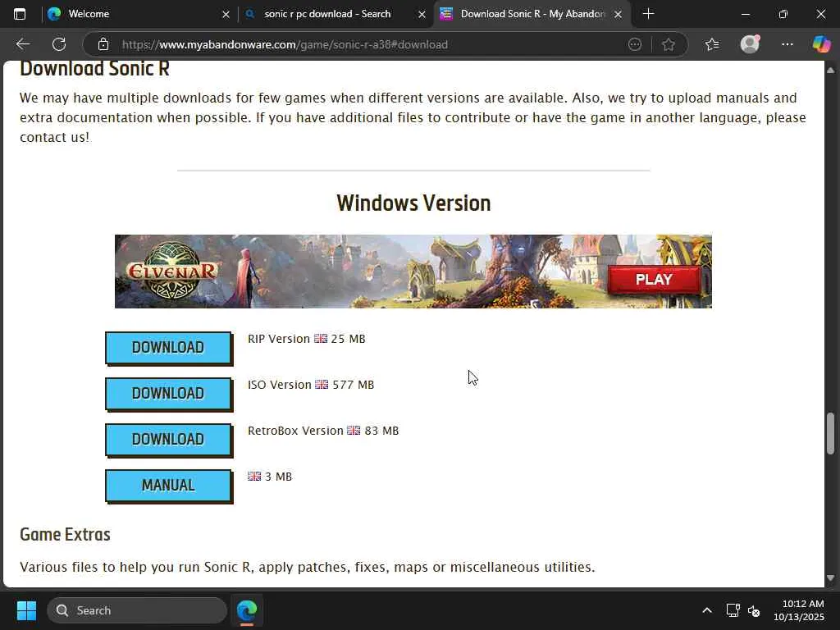Click the English flag beside RetroBox Version
This screenshot has height=630, width=840.
(x=354, y=431)
